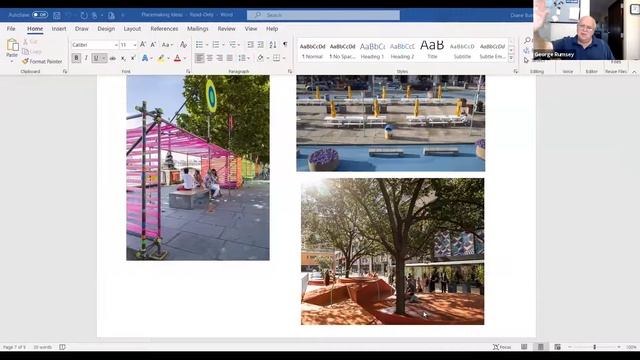Toggle Bold formatting
Viewport: 640px width, 360px height.
[76, 58]
